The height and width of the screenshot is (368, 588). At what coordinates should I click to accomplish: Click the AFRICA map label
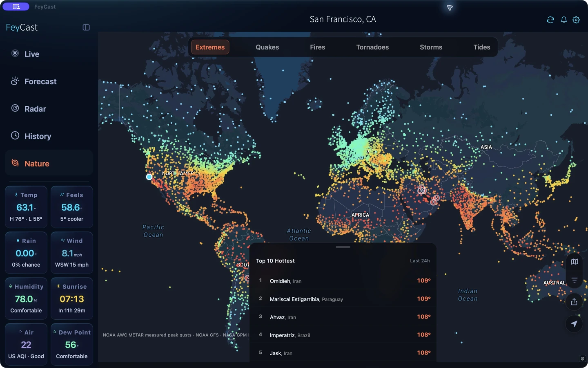pos(360,215)
